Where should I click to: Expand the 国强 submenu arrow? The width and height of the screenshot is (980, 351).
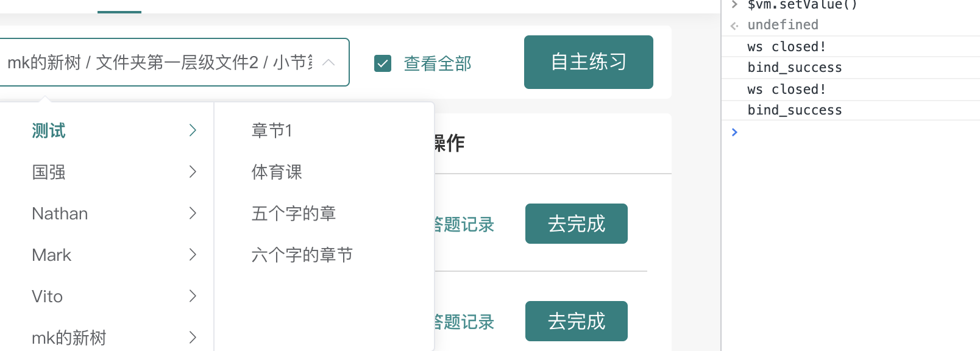193,172
